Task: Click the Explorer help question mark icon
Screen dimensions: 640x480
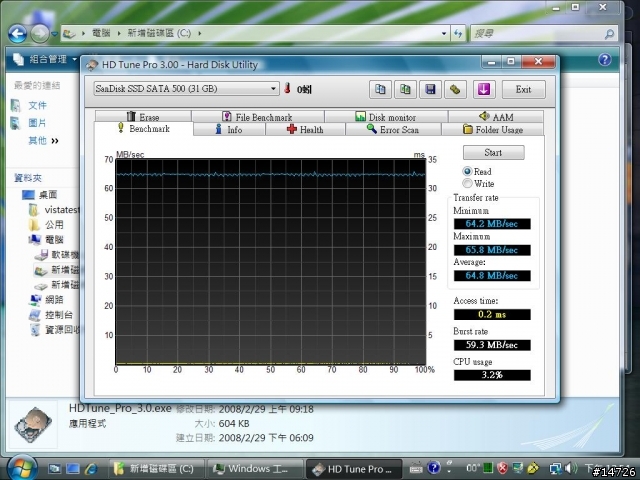Action: click(x=604, y=60)
